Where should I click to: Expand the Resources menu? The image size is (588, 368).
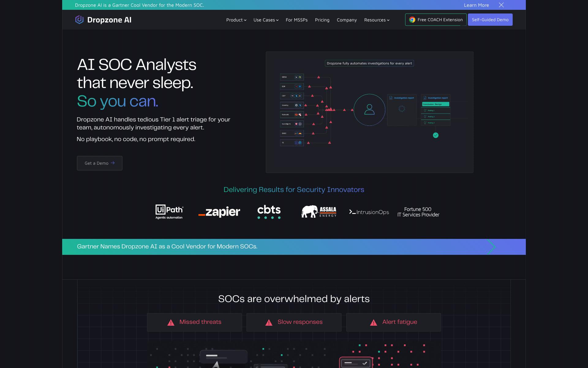pyautogui.click(x=377, y=20)
